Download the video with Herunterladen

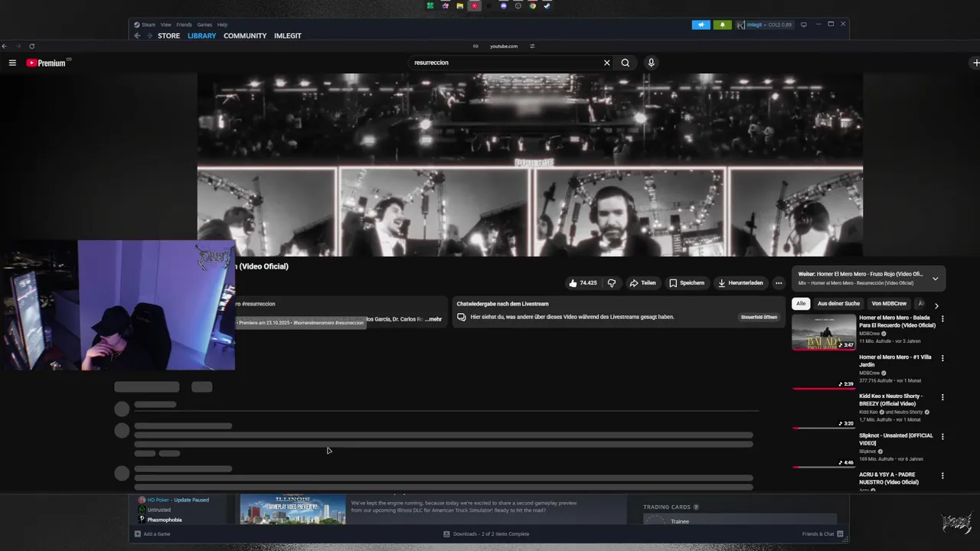tap(740, 283)
